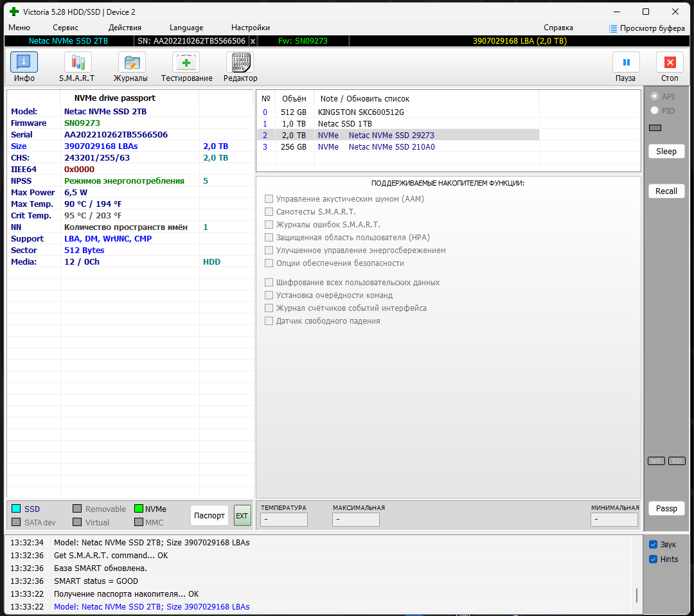
Task: Check Журнал счётчиков событий интерфейса
Action: click(x=269, y=308)
